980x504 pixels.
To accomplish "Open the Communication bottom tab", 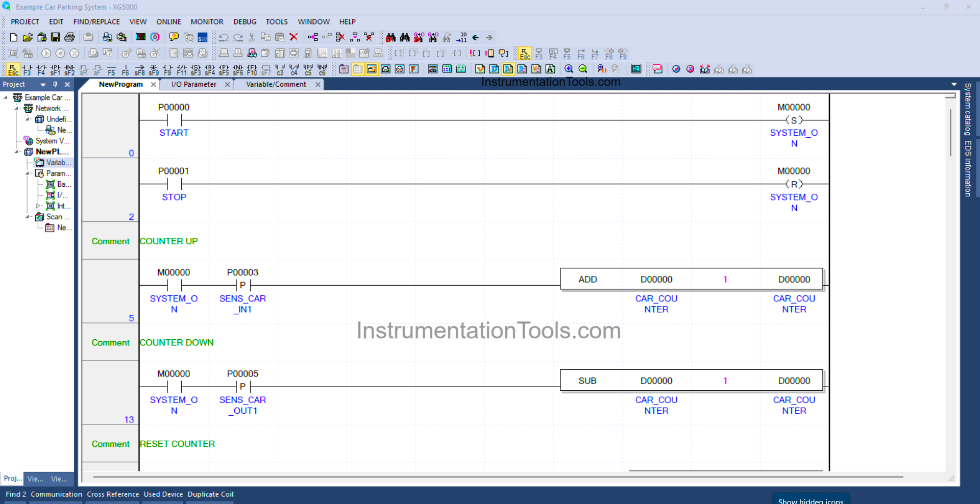I will (x=56, y=494).
